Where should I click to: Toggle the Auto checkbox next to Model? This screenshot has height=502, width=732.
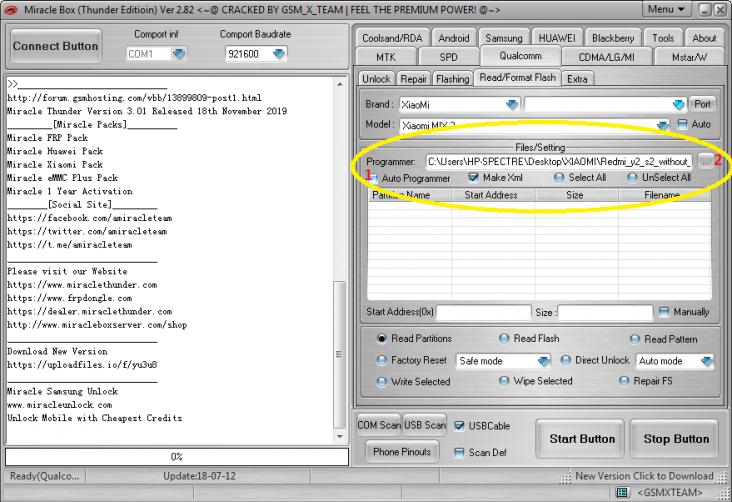click(x=683, y=124)
